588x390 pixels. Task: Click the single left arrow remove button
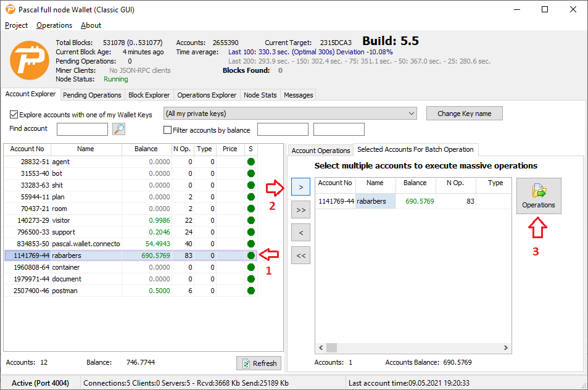300,233
